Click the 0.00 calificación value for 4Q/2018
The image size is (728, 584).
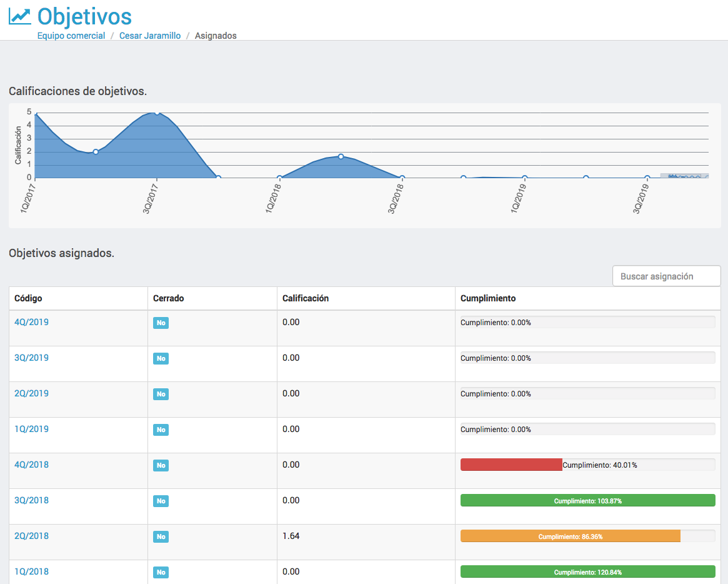291,465
